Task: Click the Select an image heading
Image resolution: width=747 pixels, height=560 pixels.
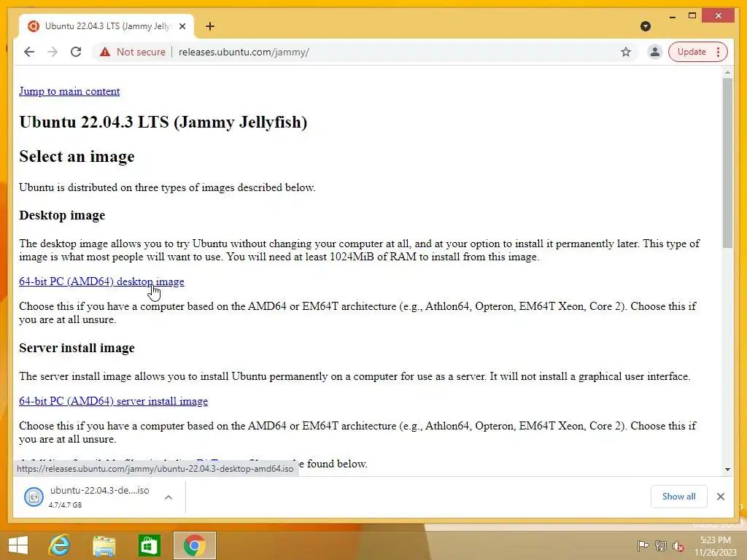Action: click(x=77, y=156)
